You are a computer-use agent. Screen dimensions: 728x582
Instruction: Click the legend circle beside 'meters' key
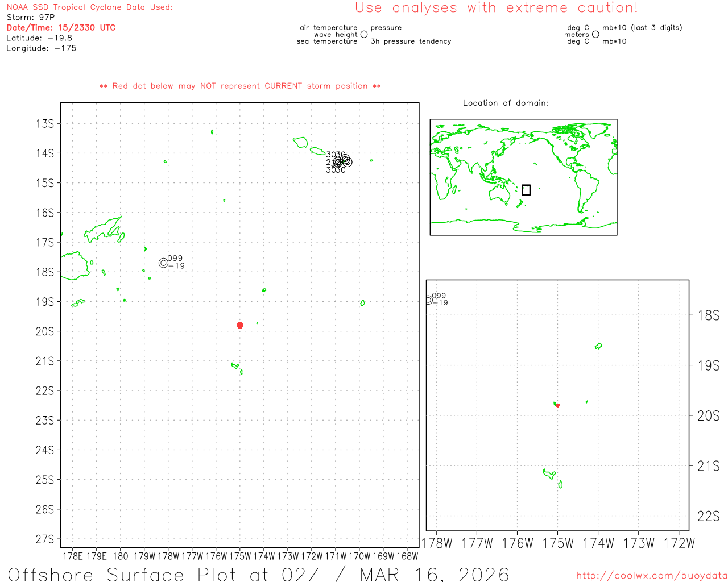pos(595,35)
